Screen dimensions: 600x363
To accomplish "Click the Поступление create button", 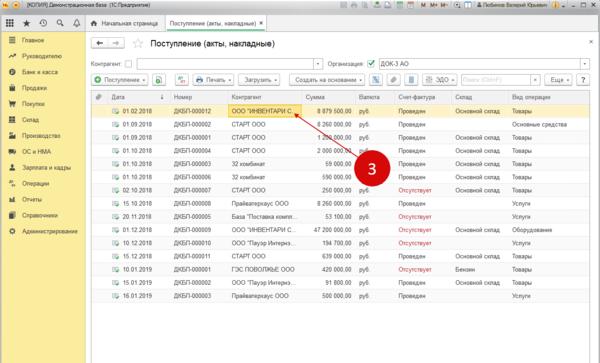I will pos(120,80).
